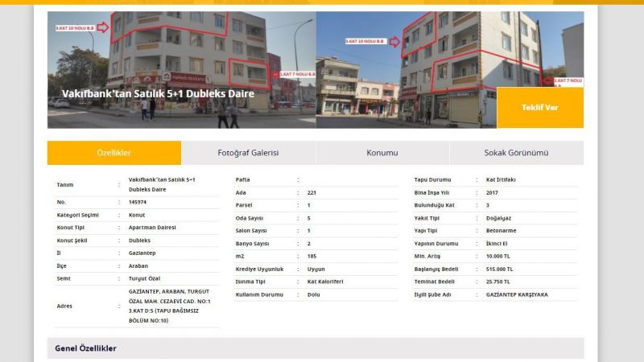Viewport: 644px width, 362px height.
Task: Click the Bina İnşa Yılı value '2017'
Action: pos(492,192)
